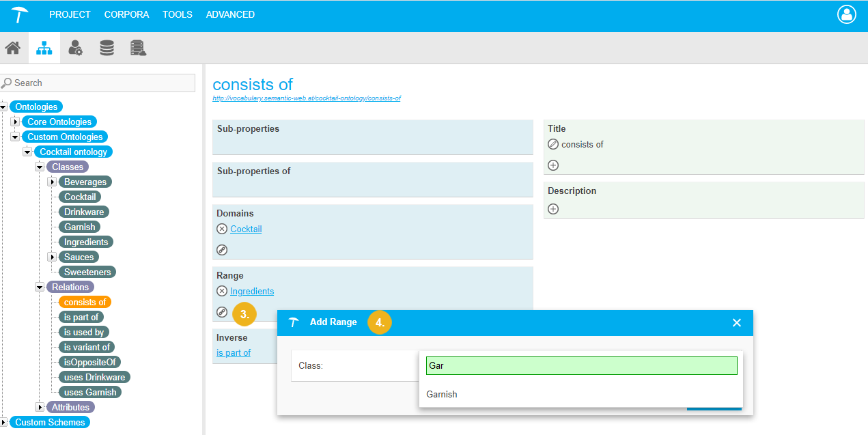The width and height of the screenshot is (868, 435).
Task: Click the user account avatar icon
Action: click(846, 15)
